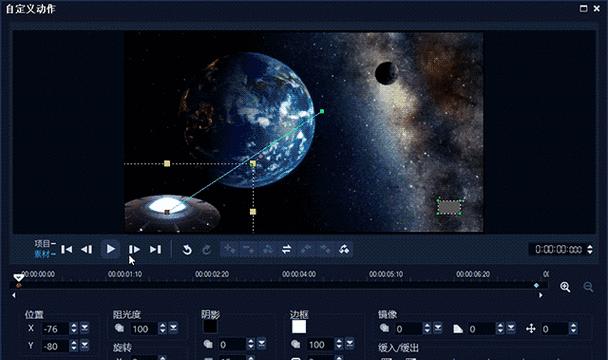Image resolution: width=608 pixels, height=360 pixels.
Task: Click the remove keyframe icon
Action: click(249, 249)
